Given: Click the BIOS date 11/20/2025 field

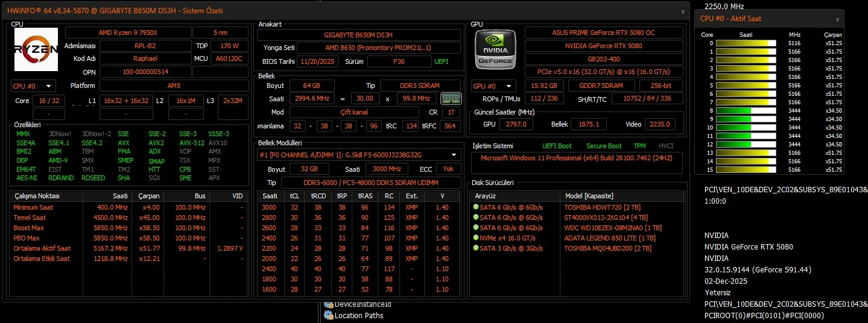Looking at the screenshot, I should [317, 61].
